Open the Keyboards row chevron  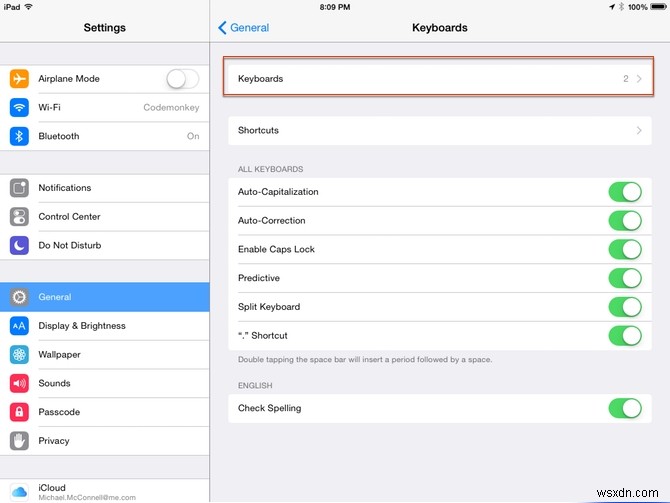click(x=639, y=79)
